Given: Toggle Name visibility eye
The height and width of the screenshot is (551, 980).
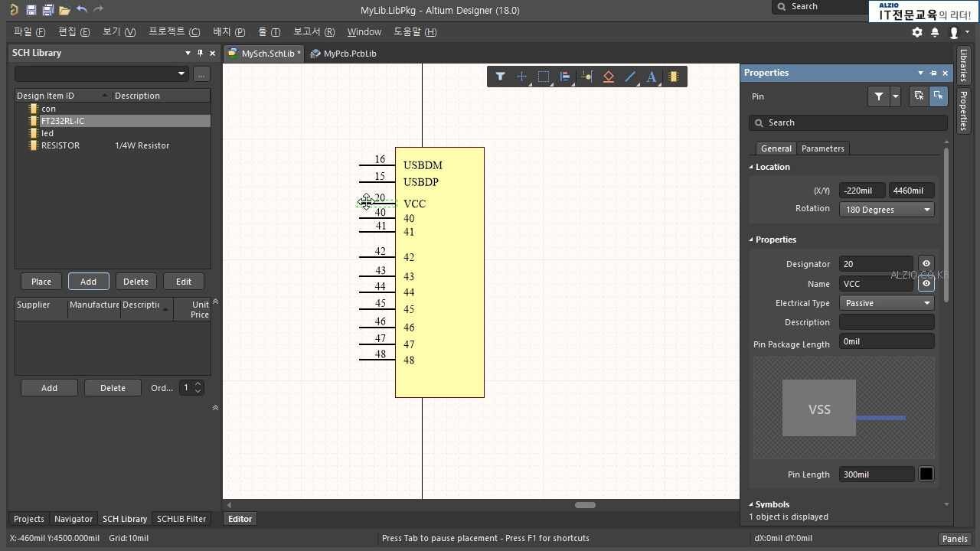Looking at the screenshot, I should click(x=926, y=283).
